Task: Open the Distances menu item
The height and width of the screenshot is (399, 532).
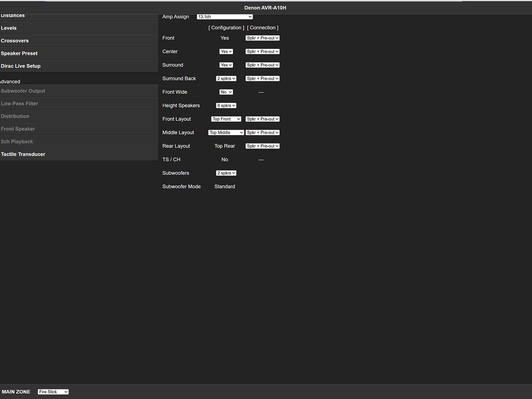Action: coord(79,18)
